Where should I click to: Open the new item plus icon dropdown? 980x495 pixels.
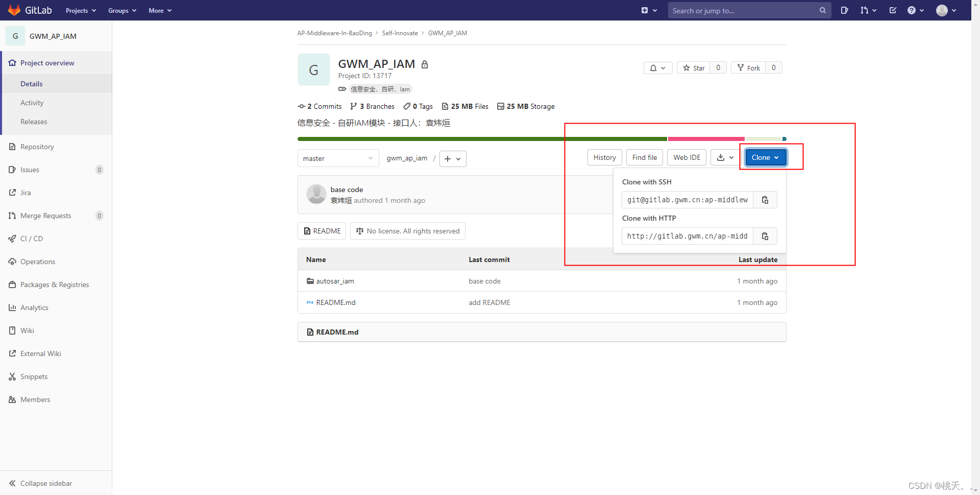click(x=649, y=10)
